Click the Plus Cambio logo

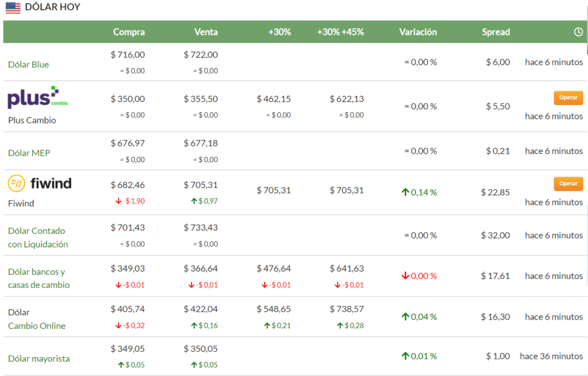pos(38,98)
